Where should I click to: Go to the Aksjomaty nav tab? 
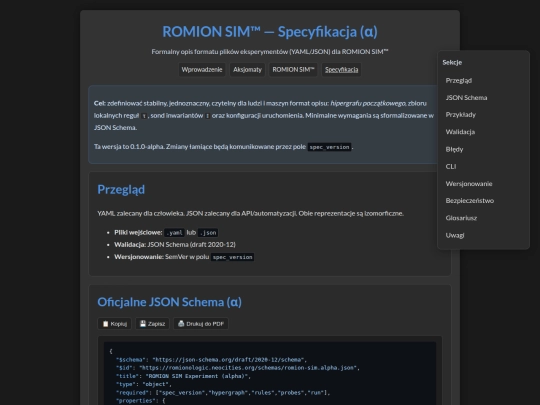[247, 70]
